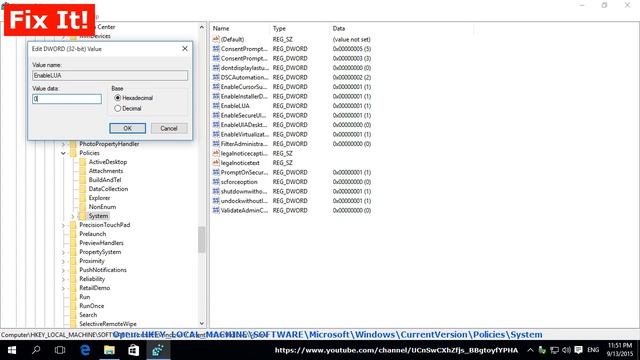This screenshot has width=640, height=360.
Task: Select the EnableLUA registry value icon
Action: [216, 106]
